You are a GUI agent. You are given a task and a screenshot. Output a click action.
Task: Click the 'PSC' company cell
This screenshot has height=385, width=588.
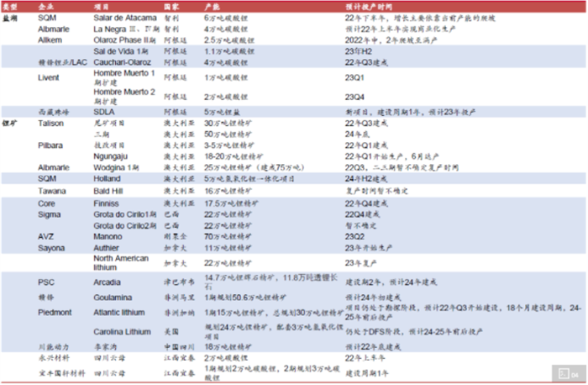(46, 282)
